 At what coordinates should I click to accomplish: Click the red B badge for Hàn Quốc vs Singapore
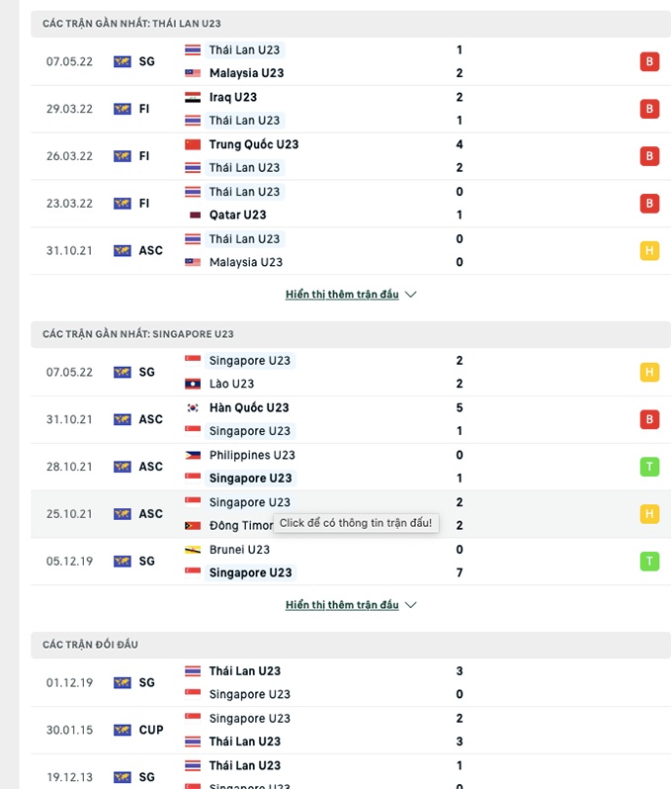(649, 419)
